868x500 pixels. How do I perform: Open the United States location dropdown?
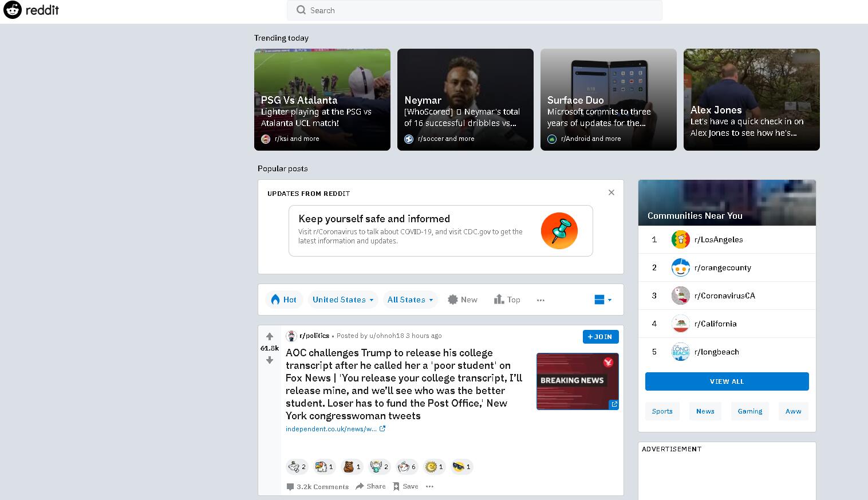click(x=343, y=300)
